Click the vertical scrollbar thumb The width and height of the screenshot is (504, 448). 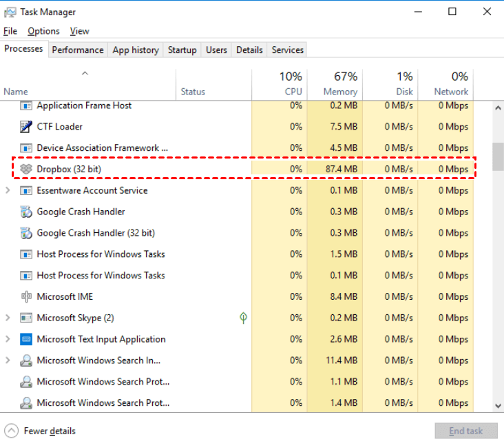point(498,156)
